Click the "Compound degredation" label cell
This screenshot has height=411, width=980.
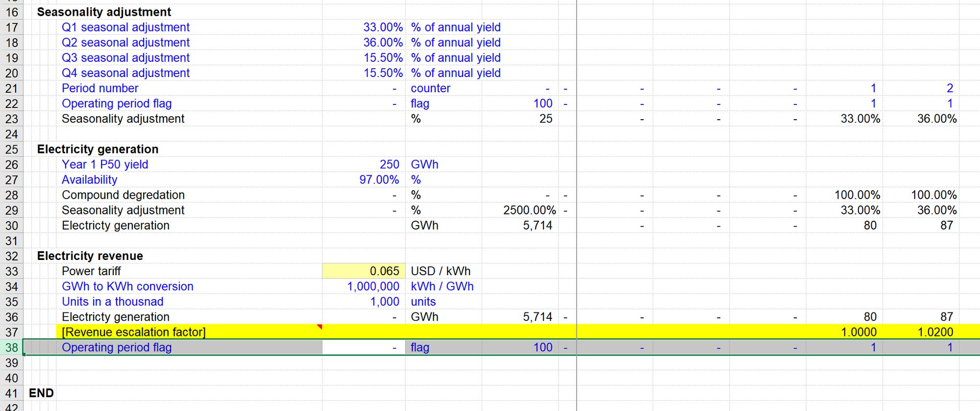(x=123, y=195)
